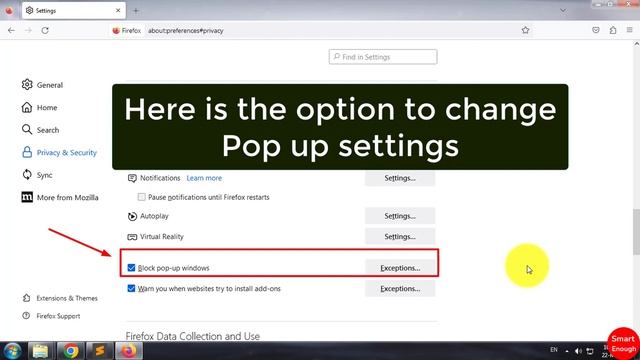Image resolution: width=640 pixels, height=360 pixels.
Task: Click the forward navigation arrow
Action: (x=28, y=31)
